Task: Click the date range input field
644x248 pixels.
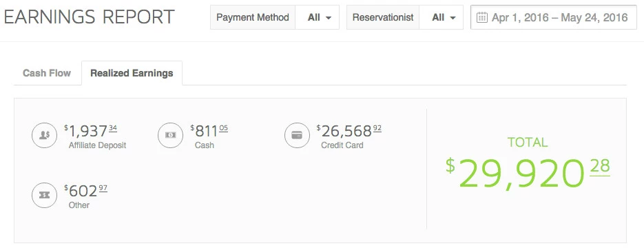Action: coord(554,17)
